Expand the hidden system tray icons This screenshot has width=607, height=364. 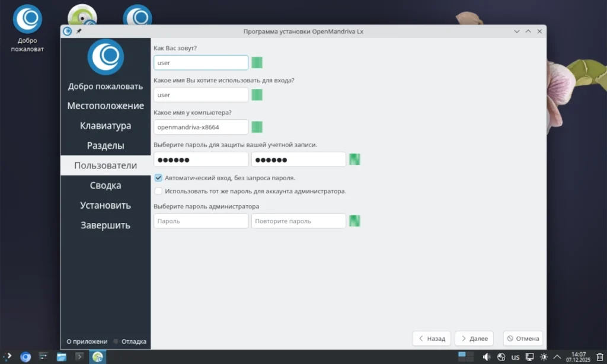557,357
